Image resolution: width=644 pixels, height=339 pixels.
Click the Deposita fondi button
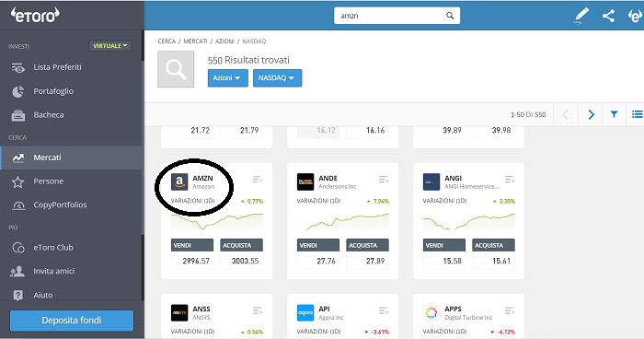[x=72, y=321]
